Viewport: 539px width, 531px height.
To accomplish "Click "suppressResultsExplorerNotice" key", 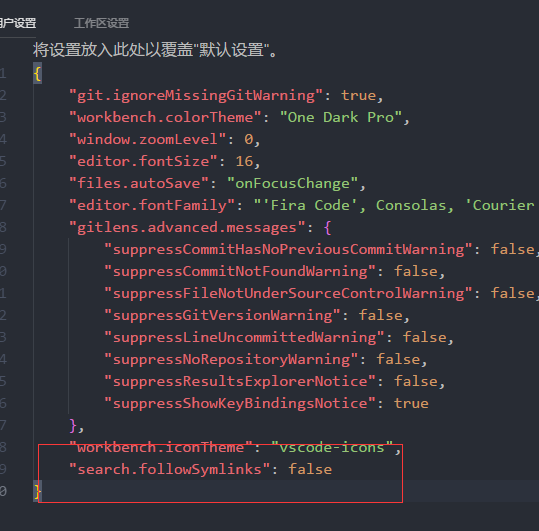I will [x=240, y=381].
